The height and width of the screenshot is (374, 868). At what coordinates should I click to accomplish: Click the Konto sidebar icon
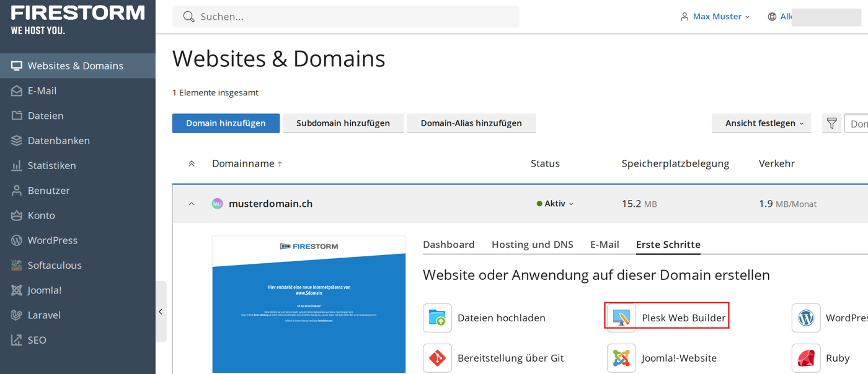click(17, 215)
